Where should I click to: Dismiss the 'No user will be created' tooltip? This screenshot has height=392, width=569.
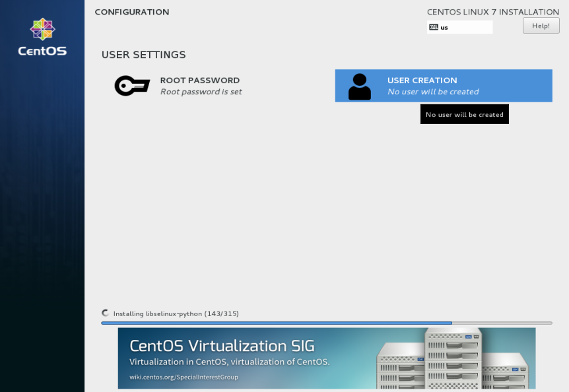(464, 114)
